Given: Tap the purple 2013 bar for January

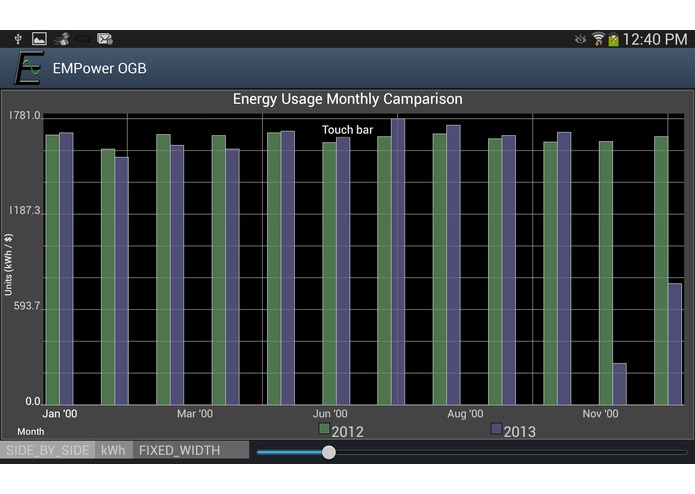Looking at the screenshot, I should coord(66,268).
